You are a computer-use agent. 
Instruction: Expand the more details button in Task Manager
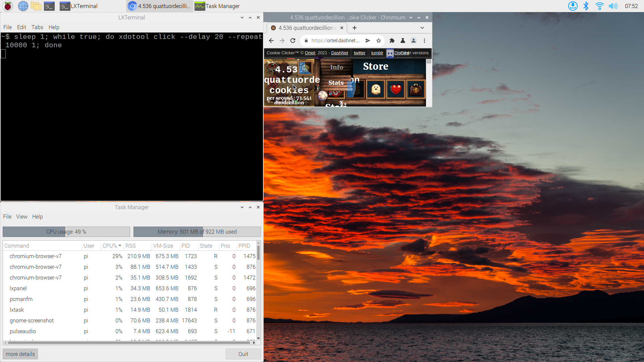(x=20, y=354)
